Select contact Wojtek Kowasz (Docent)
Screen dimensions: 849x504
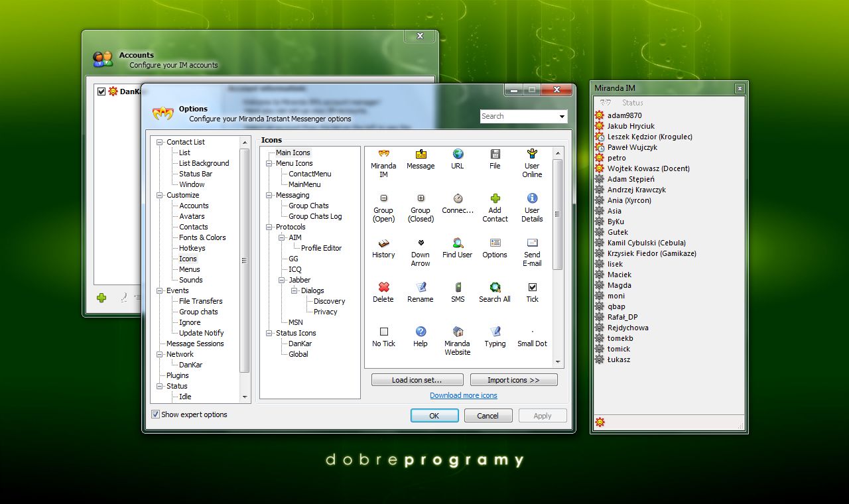point(648,168)
